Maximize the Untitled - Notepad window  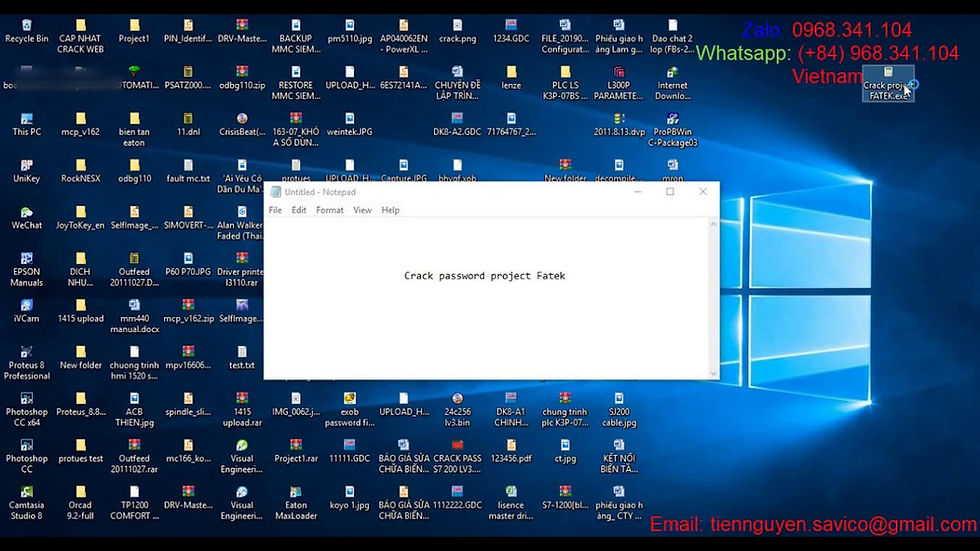pos(670,191)
